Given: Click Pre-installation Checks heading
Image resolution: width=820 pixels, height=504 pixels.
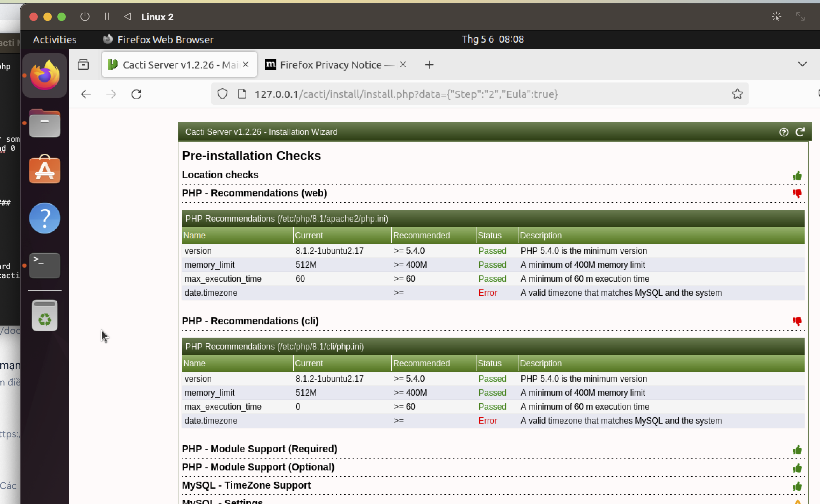Looking at the screenshot, I should [251, 156].
